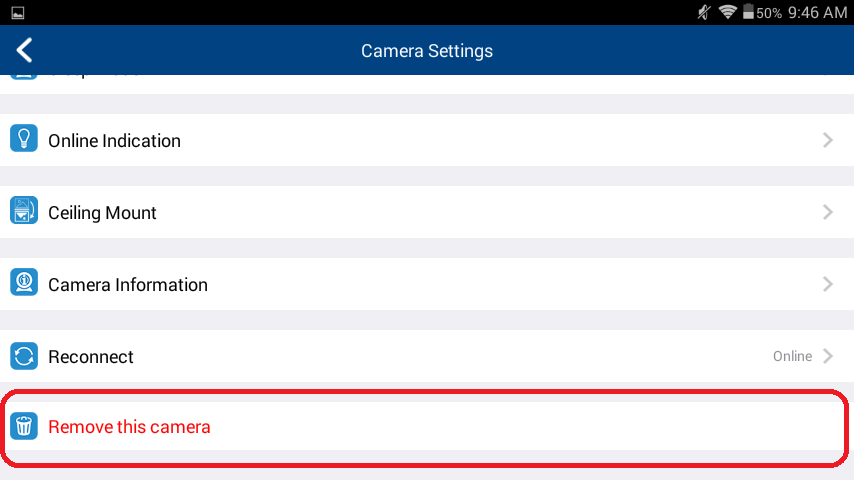The image size is (854, 480).
Task: Open Reconnect chevron arrow
Action: tap(828, 356)
